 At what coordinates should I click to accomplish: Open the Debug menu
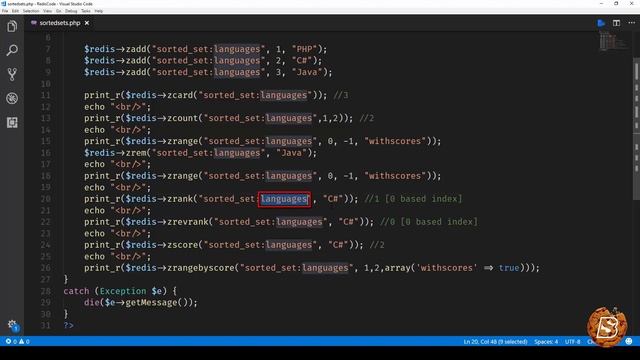(x=71, y=11)
